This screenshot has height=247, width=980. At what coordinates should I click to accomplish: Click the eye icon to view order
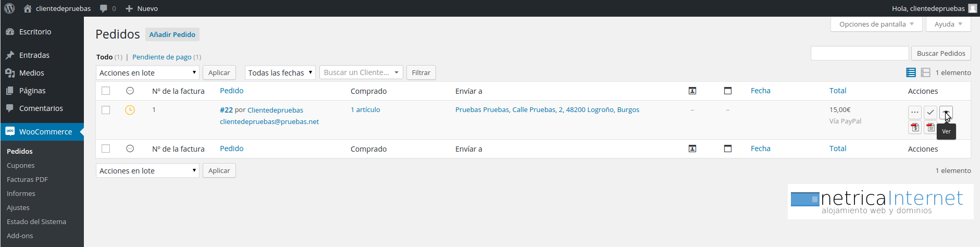[x=946, y=112]
